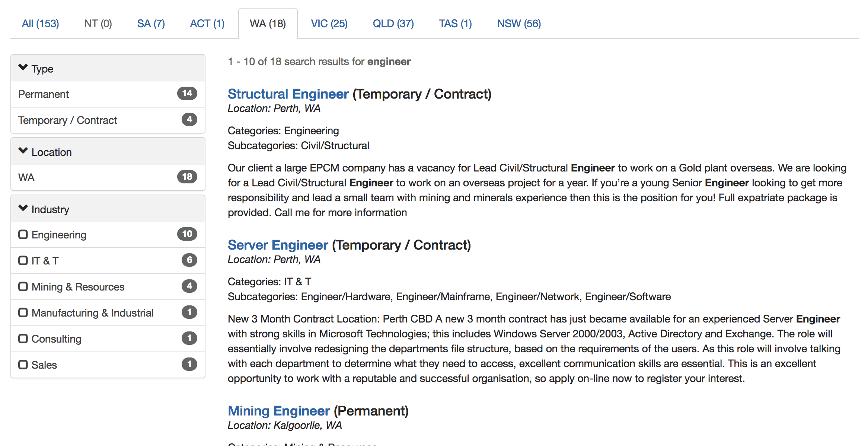Click Temporary / Contract type badge
Viewport: 868px width, 446px height.
tap(188, 120)
